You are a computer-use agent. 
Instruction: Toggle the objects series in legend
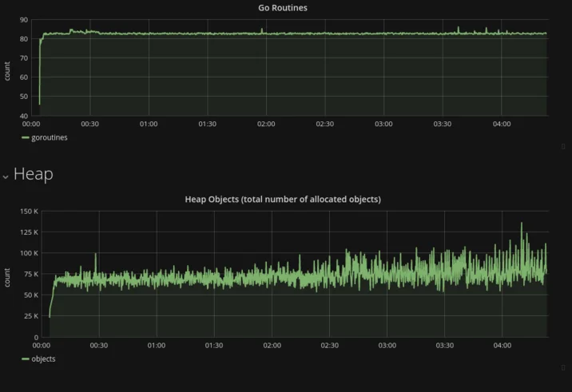pos(43,358)
